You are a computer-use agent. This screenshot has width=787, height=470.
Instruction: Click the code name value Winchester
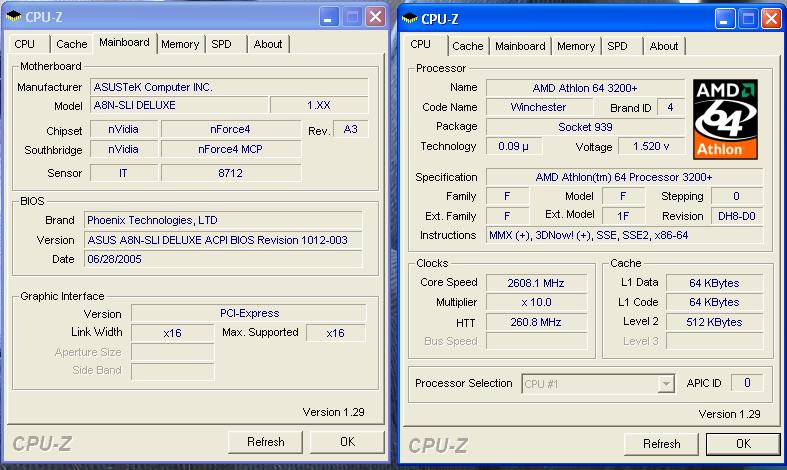click(x=539, y=107)
